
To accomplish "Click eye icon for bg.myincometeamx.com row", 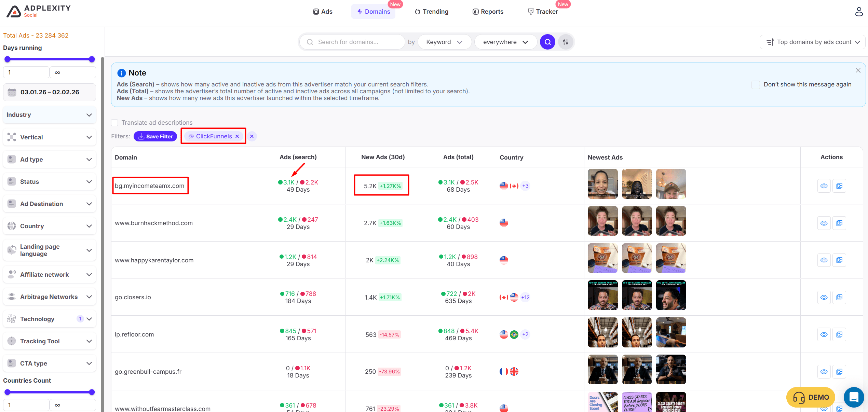I will (x=824, y=186).
